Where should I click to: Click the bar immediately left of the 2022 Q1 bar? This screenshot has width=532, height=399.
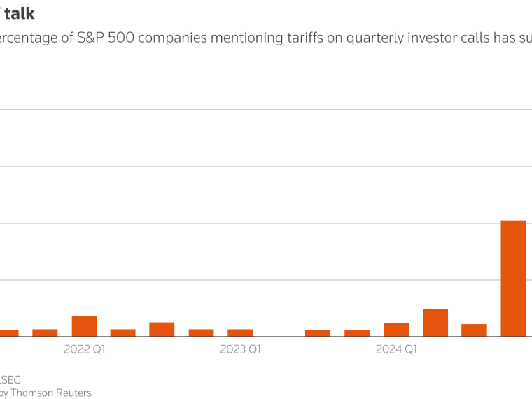[45, 332]
